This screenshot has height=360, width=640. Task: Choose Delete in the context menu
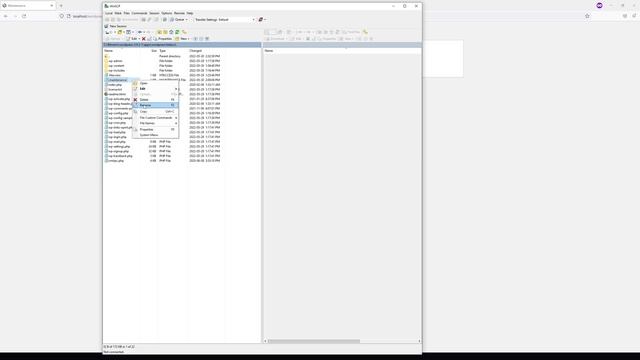[155, 100]
